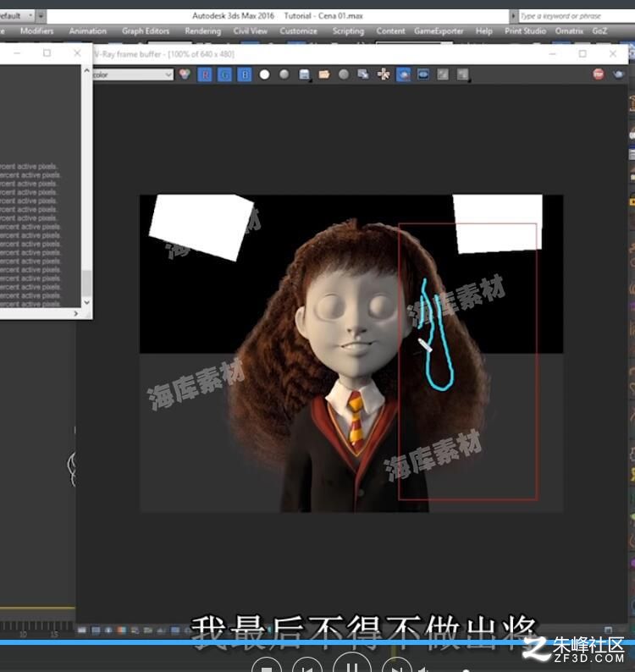Open the GameExporter menu
Screen dimensions: 635x672
coord(439,30)
